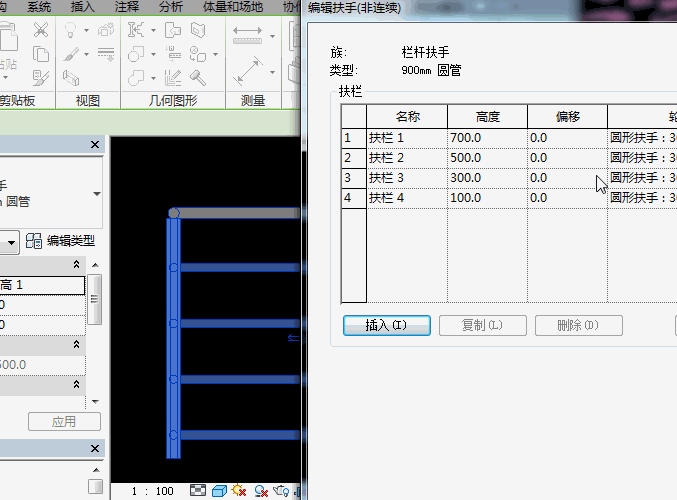Open the Cut Geometry dropdown arrow

tap(153, 54)
